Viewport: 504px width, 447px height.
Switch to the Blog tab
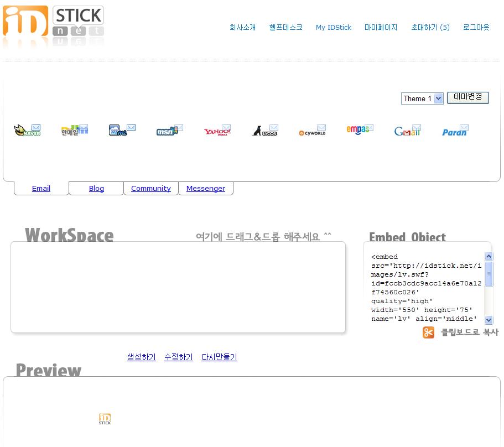96,188
